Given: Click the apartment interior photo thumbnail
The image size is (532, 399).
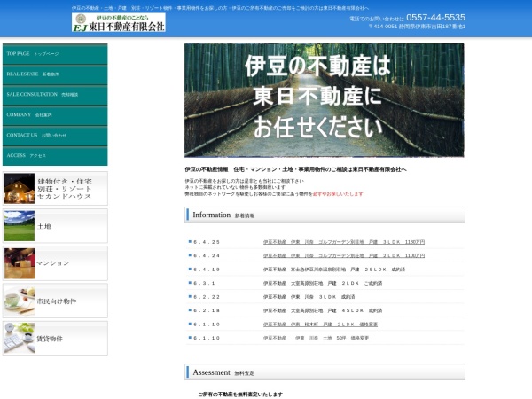Looking at the screenshot, I should pos(20,263).
